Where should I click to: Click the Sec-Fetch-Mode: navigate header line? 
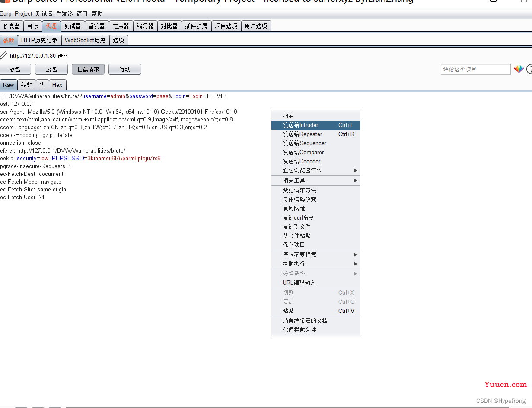click(31, 182)
